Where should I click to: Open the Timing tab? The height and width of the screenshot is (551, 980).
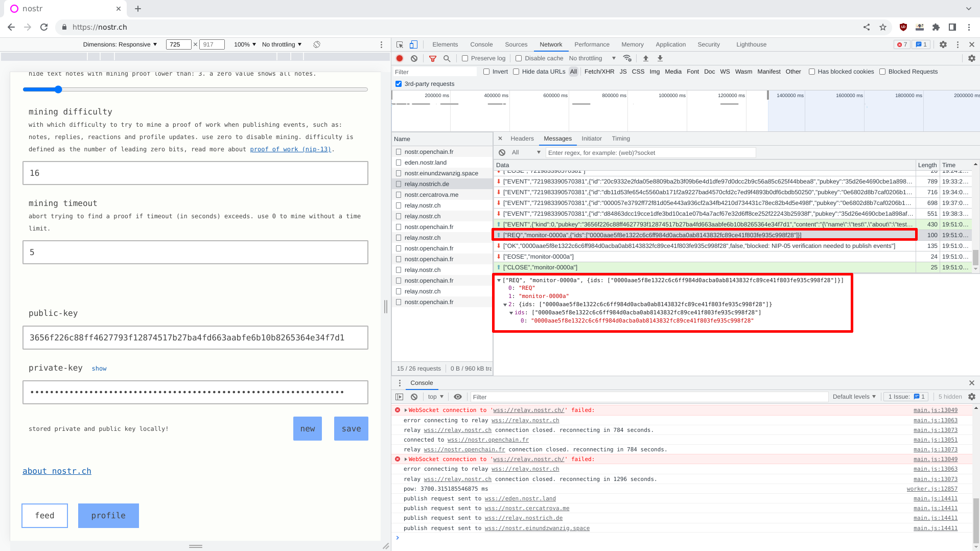pyautogui.click(x=621, y=139)
